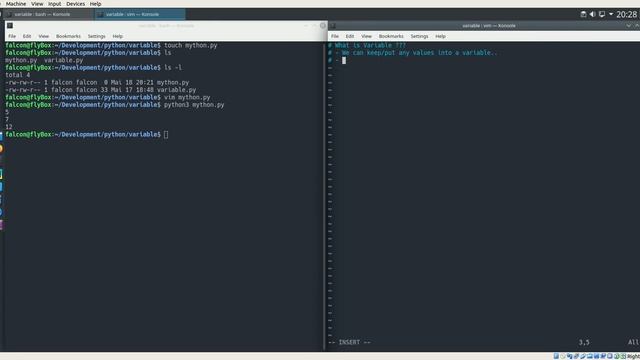This screenshot has height=360, width=640.
Task: Click the '3,5' cursor position in vim
Action: tap(584, 342)
